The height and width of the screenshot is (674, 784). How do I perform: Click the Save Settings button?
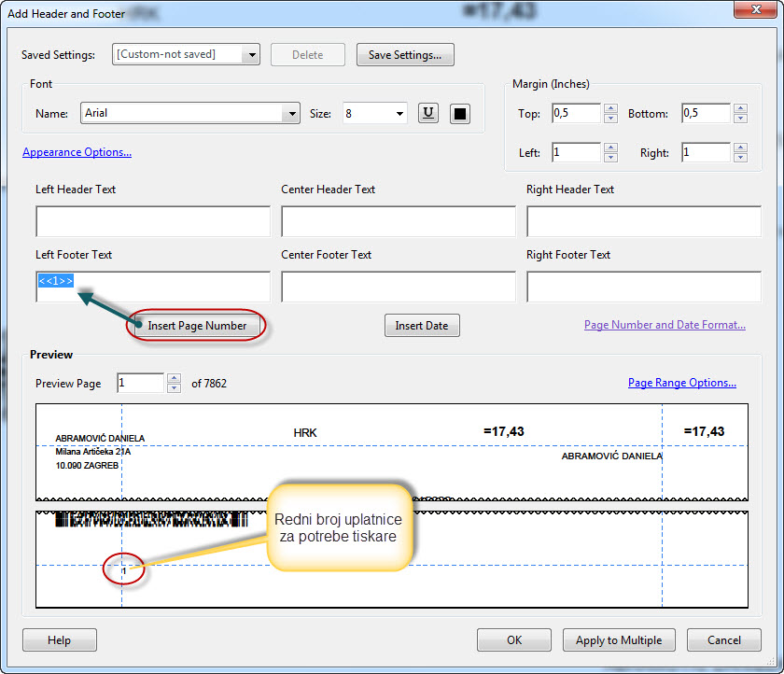pyautogui.click(x=405, y=55)
